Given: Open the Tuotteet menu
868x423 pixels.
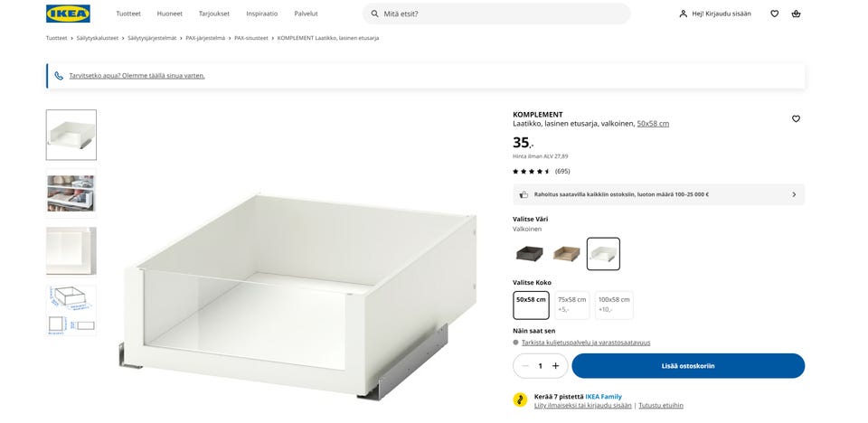Looking at the screenshot, I should (128, 14).
